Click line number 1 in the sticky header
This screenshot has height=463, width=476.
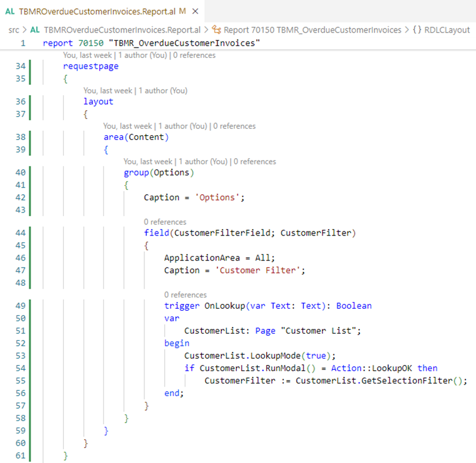(22, 43)
